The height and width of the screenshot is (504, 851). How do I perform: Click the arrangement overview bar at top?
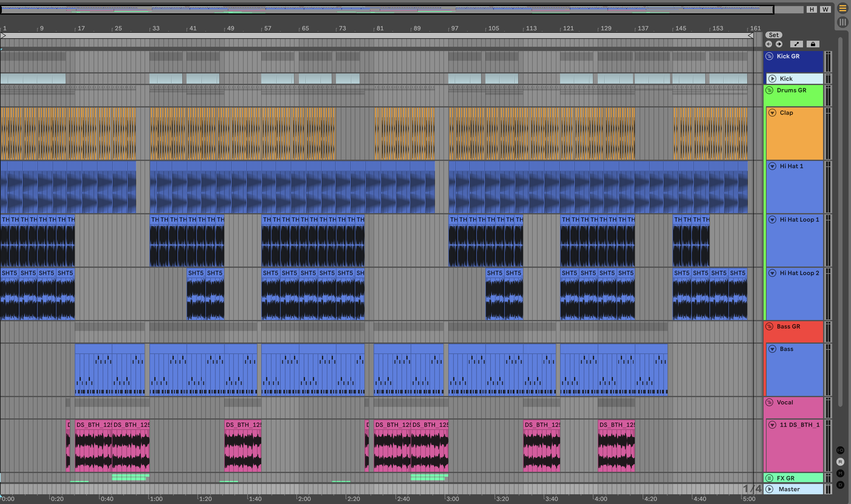(x=387, y=9)
